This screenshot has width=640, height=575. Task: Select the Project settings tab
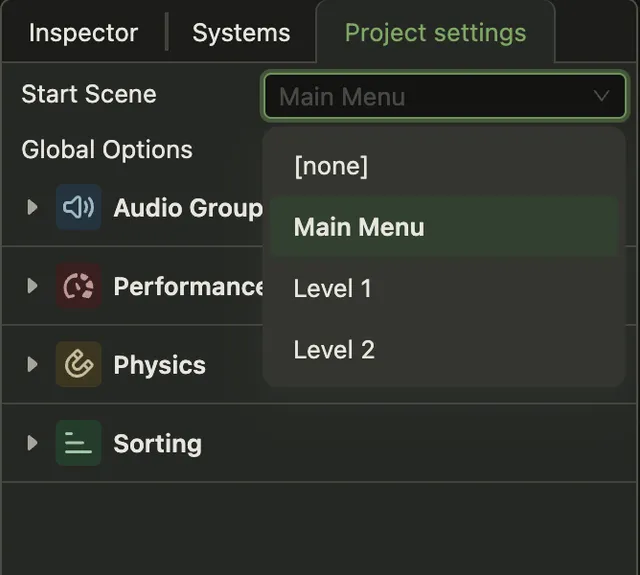tap(436, 33)
